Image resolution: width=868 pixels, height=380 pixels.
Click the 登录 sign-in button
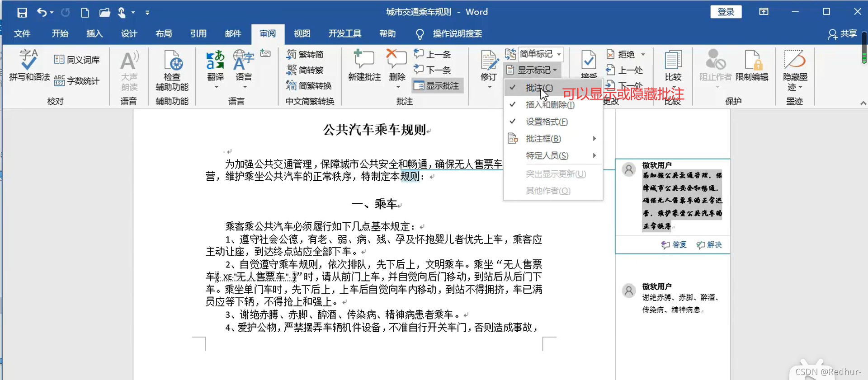(726, 12)
